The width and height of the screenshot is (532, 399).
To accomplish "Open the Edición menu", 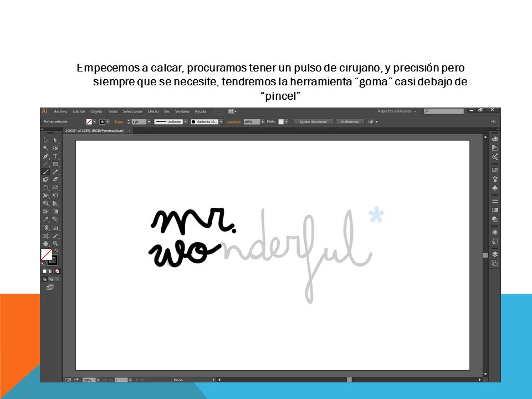I will pyautogui.click(x=79, y=111).
